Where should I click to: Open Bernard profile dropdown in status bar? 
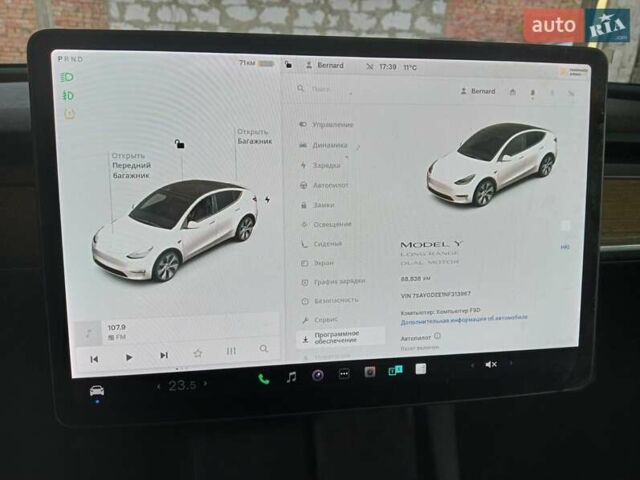[325, 65]
